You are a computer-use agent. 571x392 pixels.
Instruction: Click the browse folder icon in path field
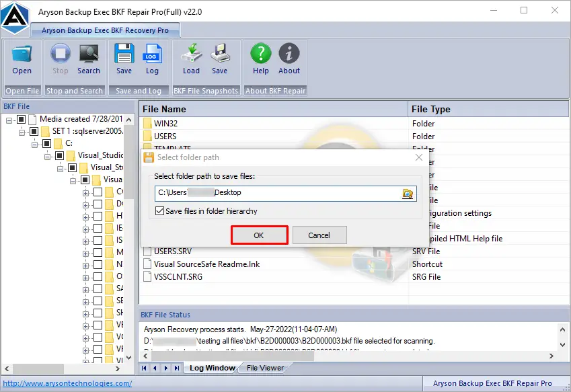click(408, 194)
